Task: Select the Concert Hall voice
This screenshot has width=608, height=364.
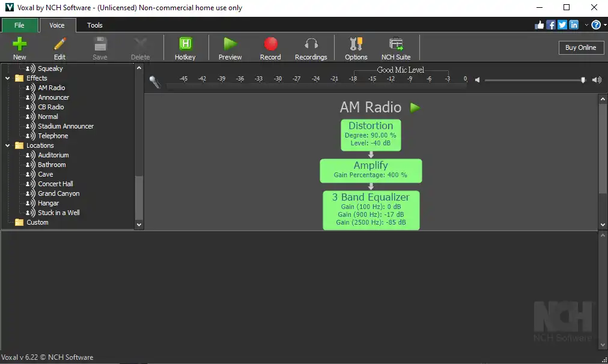Action: [55, 184]
